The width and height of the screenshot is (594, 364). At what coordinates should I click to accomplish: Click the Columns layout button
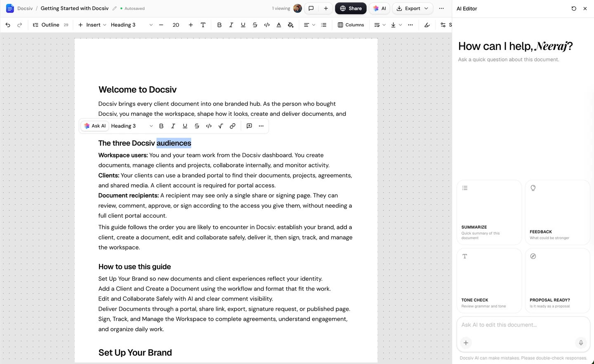(x=351, y=25)
